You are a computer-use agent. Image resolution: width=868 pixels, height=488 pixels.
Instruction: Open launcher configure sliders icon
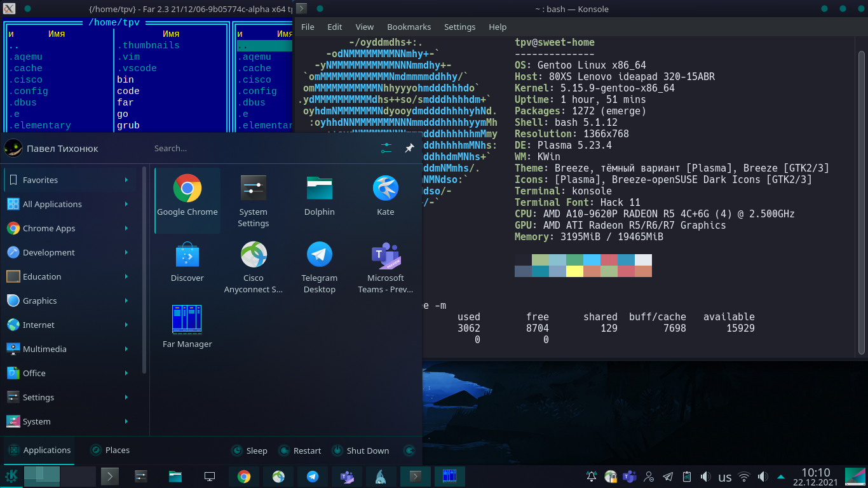click(386, 148)
